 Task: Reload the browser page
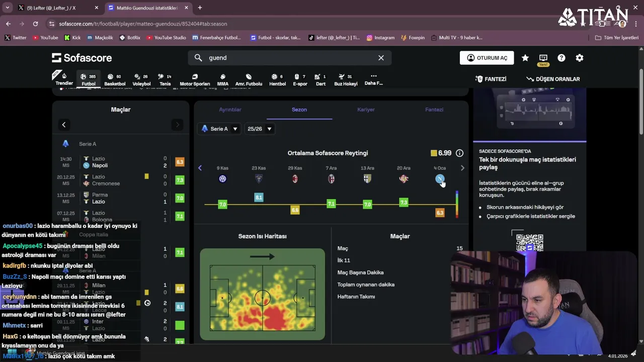[35, 24]
